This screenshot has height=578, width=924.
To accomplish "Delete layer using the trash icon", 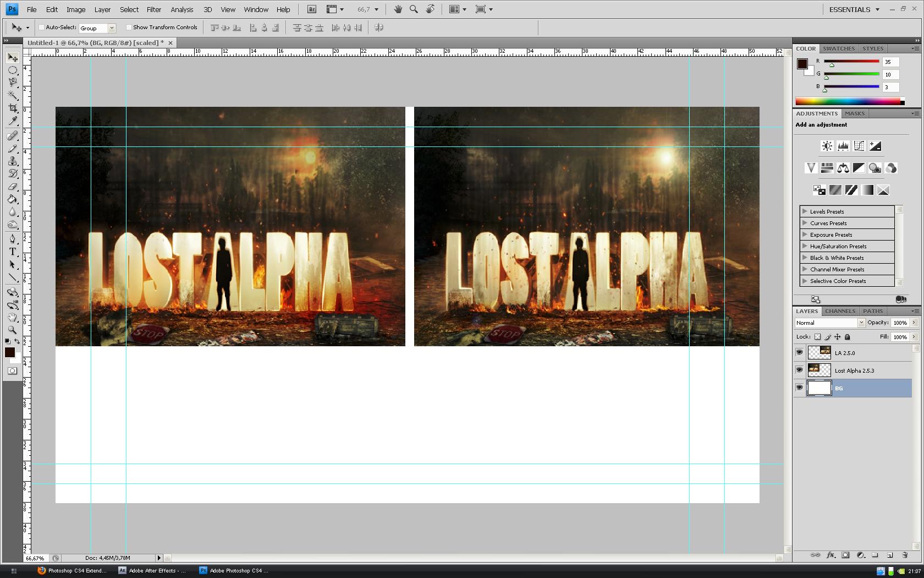I will tap(905, 555).
